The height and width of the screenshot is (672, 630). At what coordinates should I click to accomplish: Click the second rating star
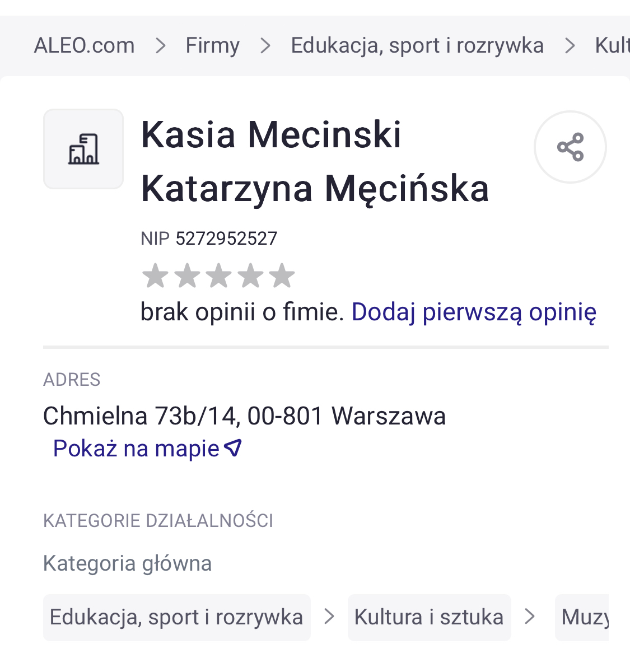187,276
